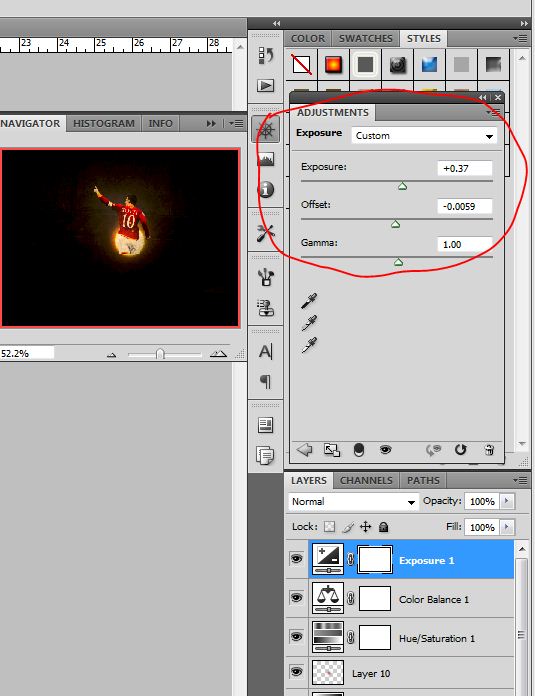Expand the Opacity slider arrow
Screen dimensions: 535x696
pos(507,501)
